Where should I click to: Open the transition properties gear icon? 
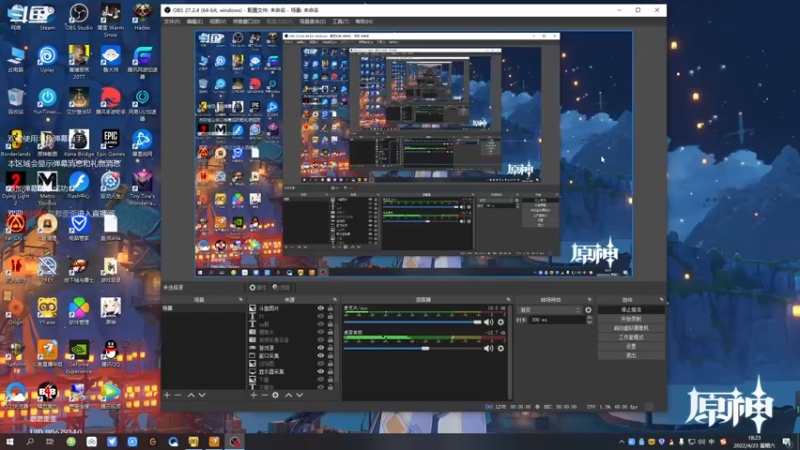[588, 310]
